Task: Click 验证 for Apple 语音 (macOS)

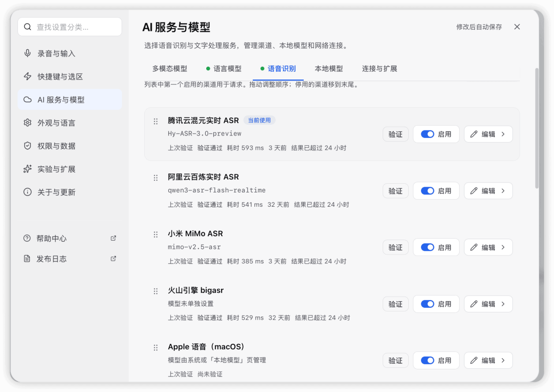Action: click(395, 361)
